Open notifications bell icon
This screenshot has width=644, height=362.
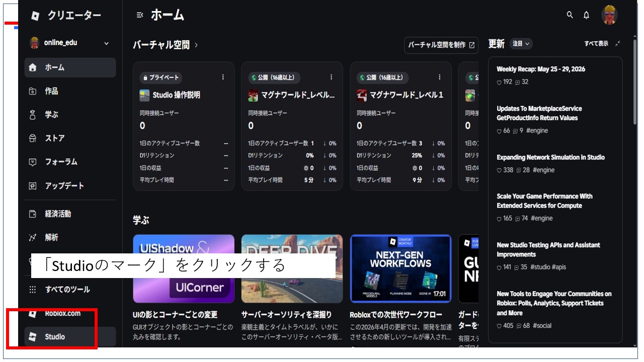pos(586,15)
